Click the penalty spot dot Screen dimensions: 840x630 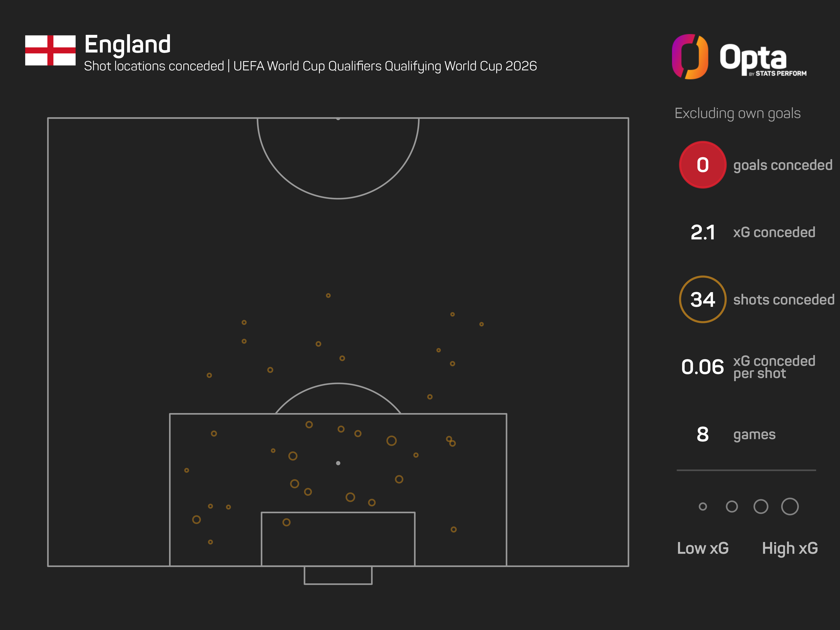pos(338,463)
